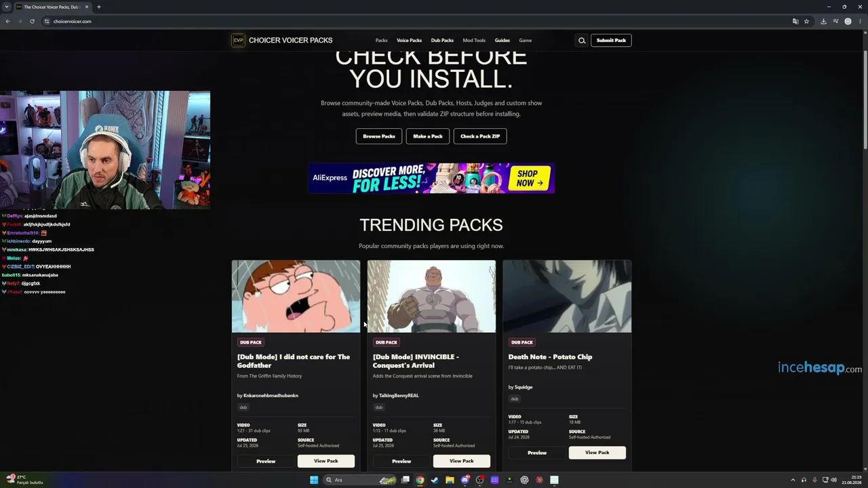Open the Death Note - Potato Chip title
The width and height of the screenshot is (868, 488).
coord(550,357)
